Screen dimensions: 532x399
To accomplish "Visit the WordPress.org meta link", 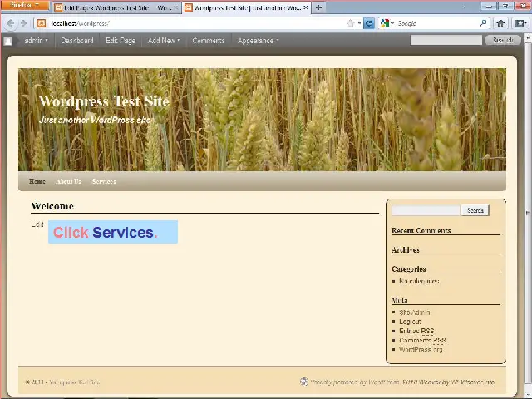I will click(x=421, y=349).
